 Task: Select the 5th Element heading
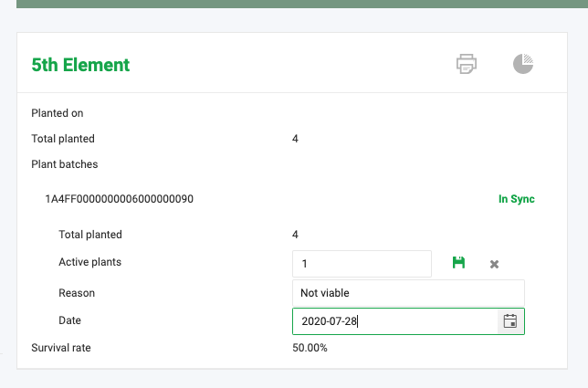(80, 65)
